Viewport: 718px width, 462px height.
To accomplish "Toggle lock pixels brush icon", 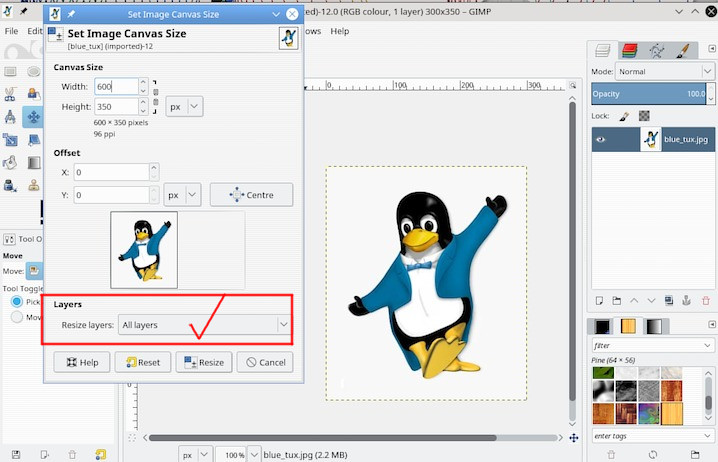I will [x=624, y=116].
